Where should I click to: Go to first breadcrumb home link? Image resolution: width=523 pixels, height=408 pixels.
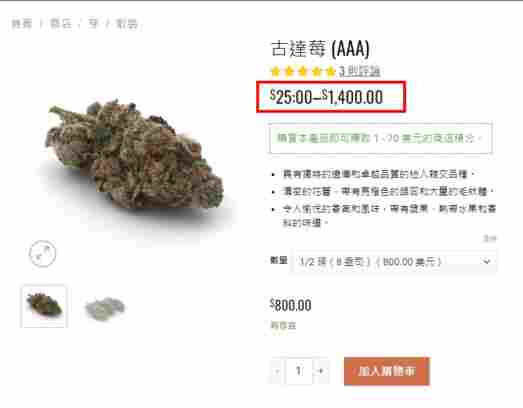[22, 24]
